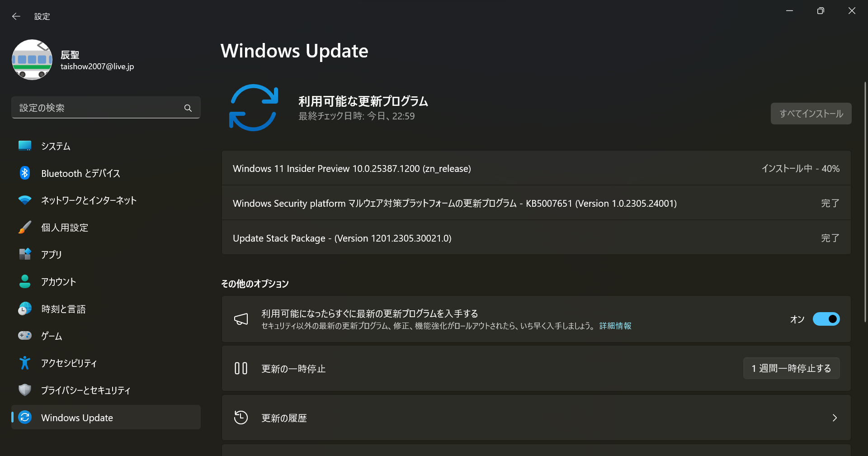Screen dimensions: 868x456
Task: Click the Bluetooth icon in sidebar
Action: pyautogui.click(x=25, y=173)
